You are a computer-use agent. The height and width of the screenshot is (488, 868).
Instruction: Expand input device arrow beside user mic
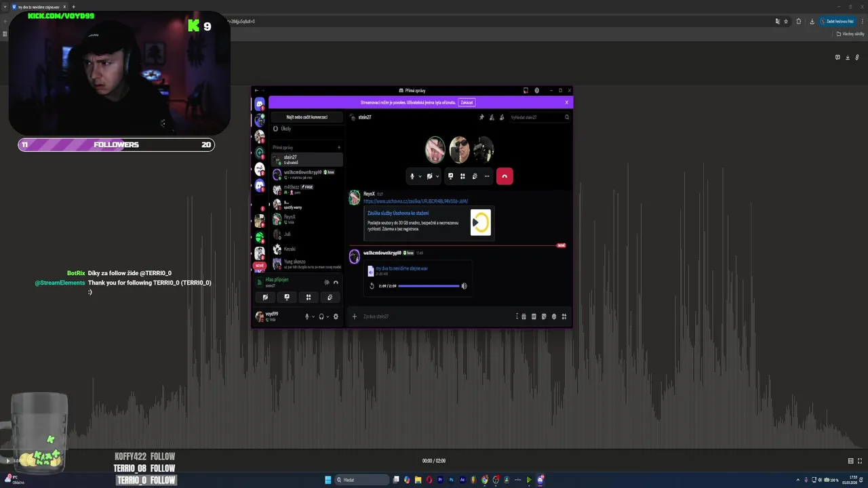pyautogui.click(x=313, y=317)
